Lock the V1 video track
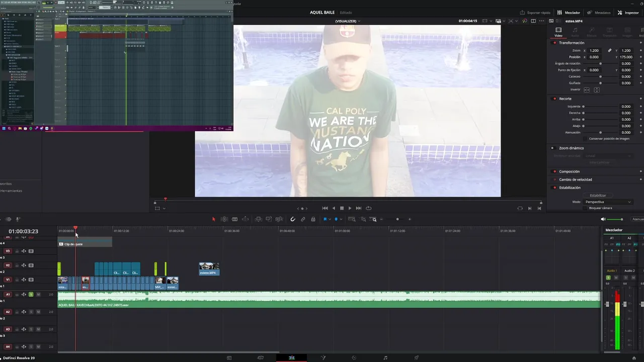This screenshot has width=644, height=362. [x=17, y=280]
